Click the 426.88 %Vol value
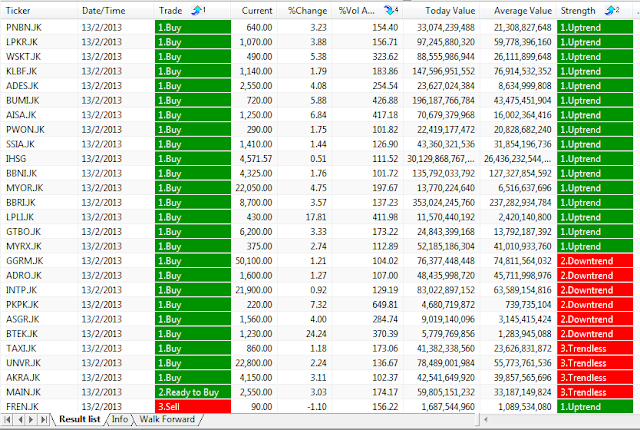The width and height of the screenshot is (640, 430). 385,100
